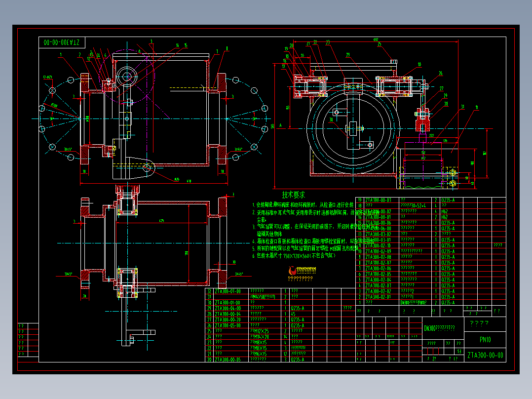Select part code ZTA300-01-00 in row 30
This screenshot has width=532, height=399.
point(228,303)
